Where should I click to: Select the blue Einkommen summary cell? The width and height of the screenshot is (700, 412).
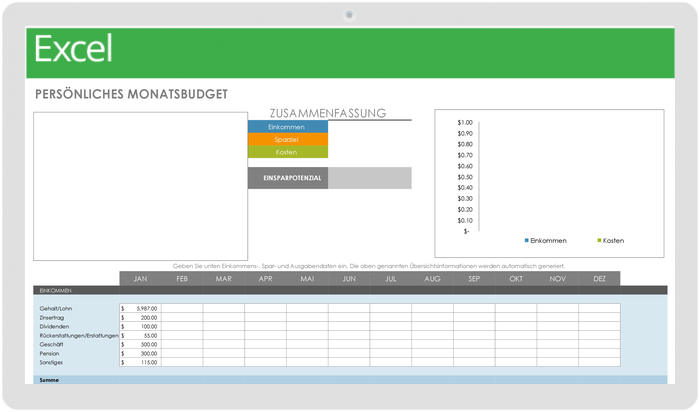288,127
